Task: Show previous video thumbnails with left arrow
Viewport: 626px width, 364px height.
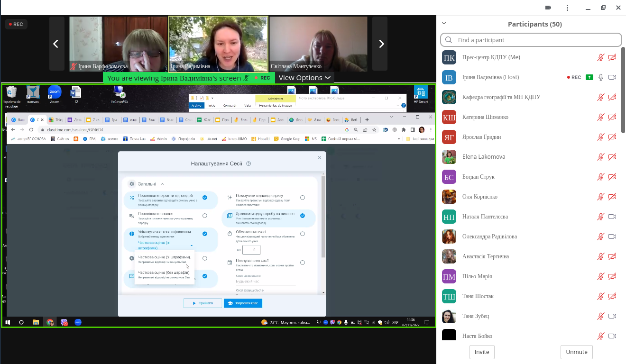Action: tap(56, 44)
